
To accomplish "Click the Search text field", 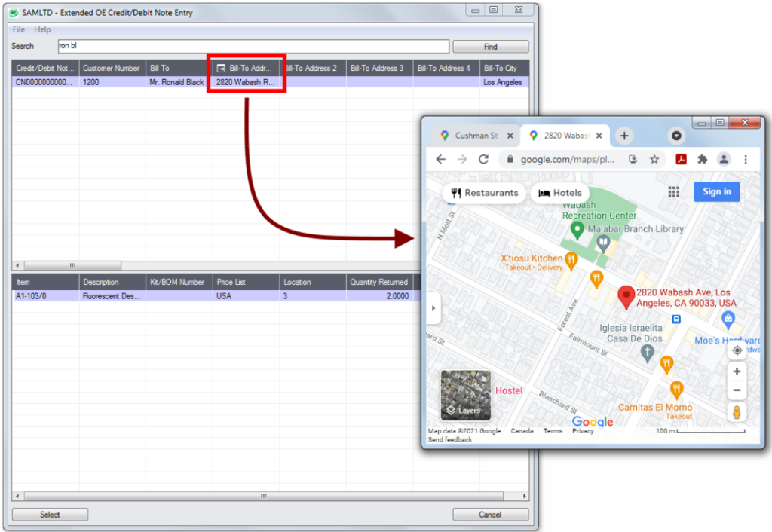I will pyautogui.click(x=253, y=46).
